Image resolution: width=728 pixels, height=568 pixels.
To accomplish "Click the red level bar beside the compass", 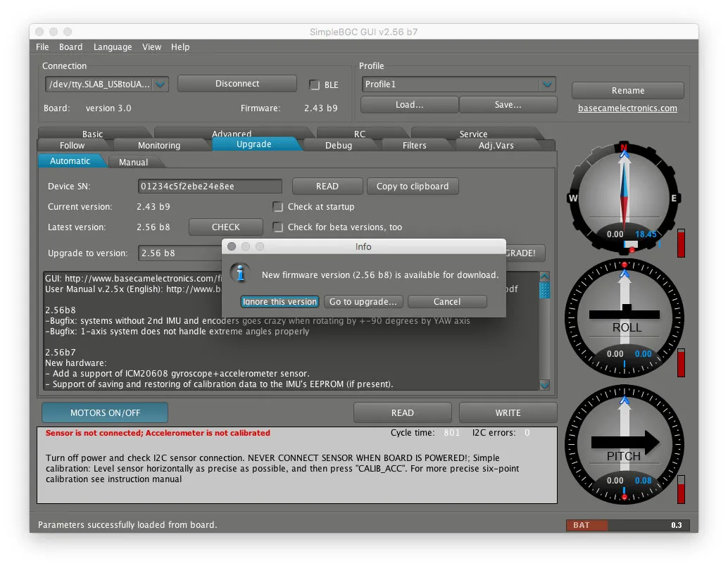I will tap(681, 243).
